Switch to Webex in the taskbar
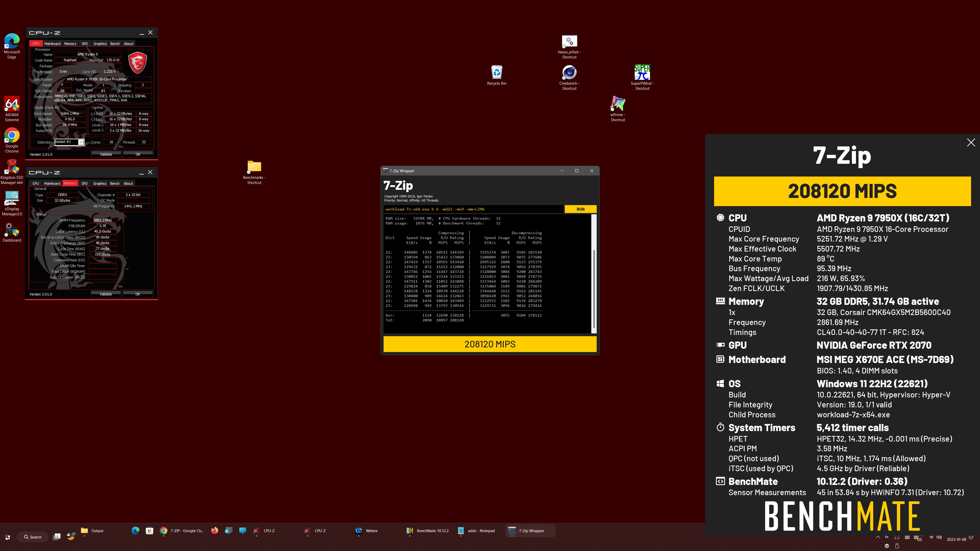Image resolution: width=980 pixels, height=551 pixels. click(367, 531)
